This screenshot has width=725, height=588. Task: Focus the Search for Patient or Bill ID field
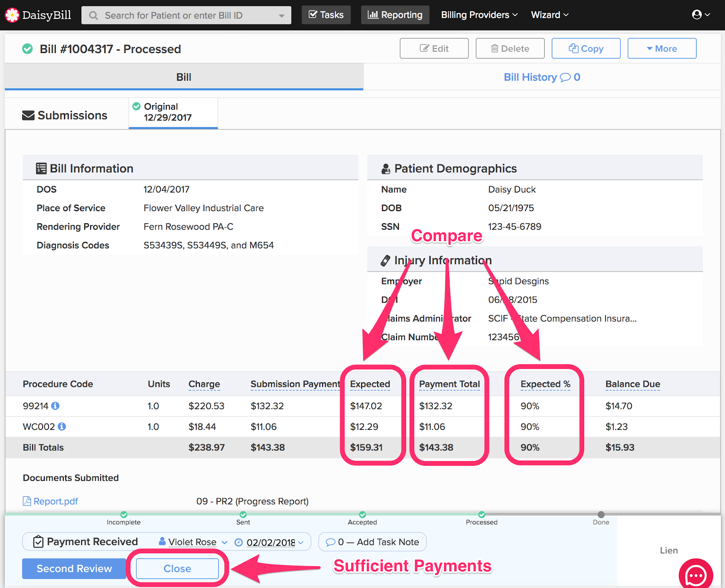(x=186, y=15)
